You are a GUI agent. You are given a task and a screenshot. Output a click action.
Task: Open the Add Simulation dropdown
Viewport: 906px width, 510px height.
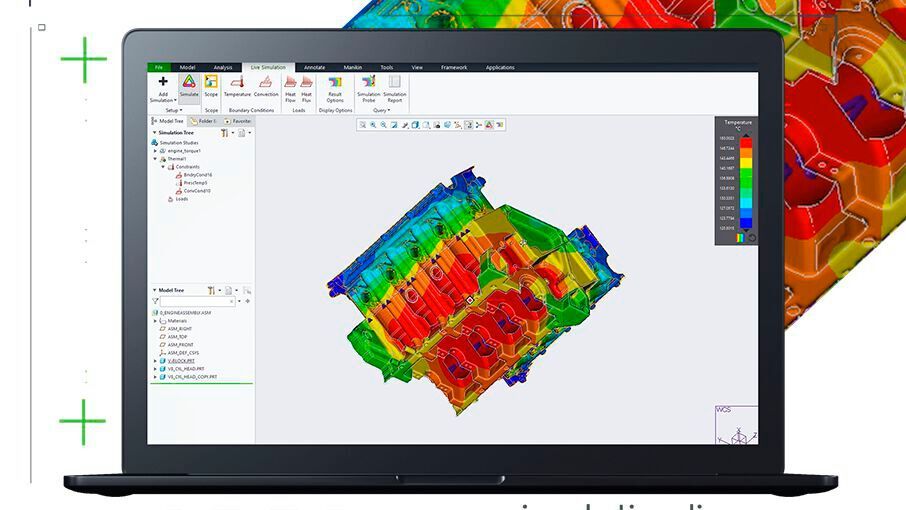point(163,100)
